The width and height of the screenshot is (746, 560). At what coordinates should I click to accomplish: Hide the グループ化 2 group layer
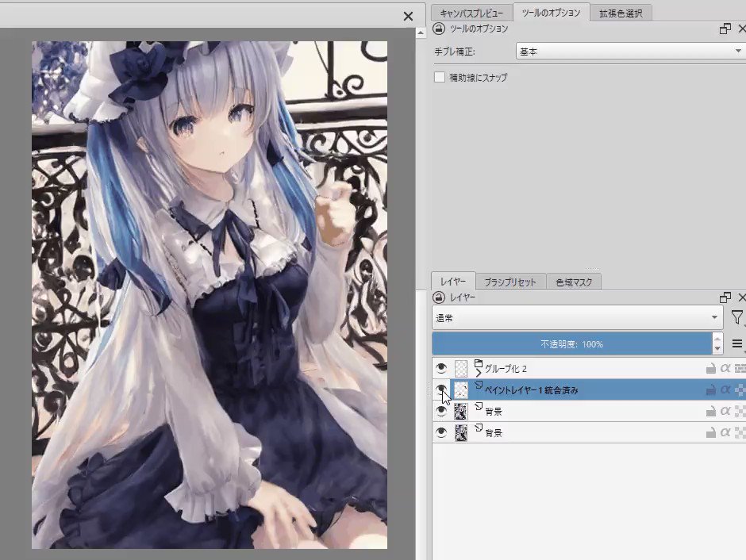441,368
